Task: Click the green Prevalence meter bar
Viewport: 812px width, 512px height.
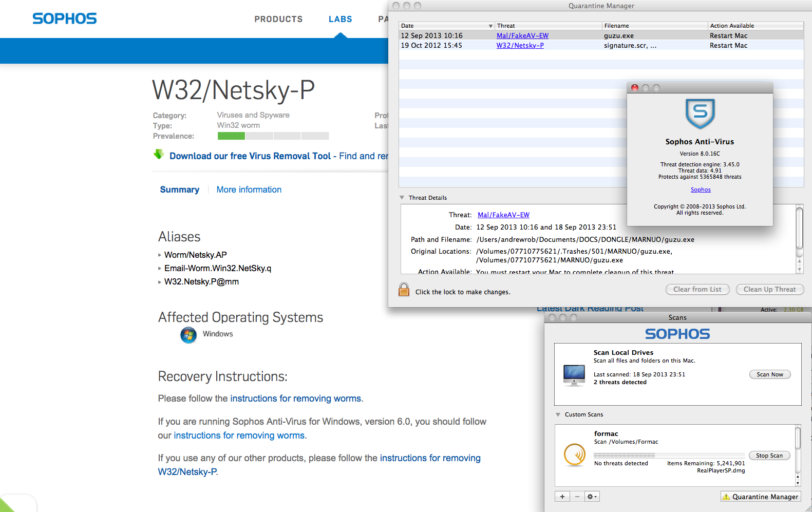Action: [231, 136]
